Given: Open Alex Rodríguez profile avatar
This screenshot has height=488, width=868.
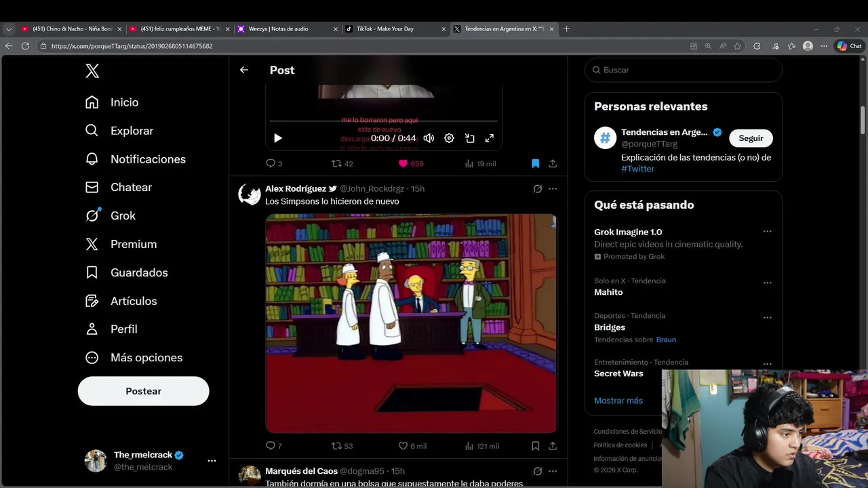Looking at the screenshot, I should [x=250, y=195].
